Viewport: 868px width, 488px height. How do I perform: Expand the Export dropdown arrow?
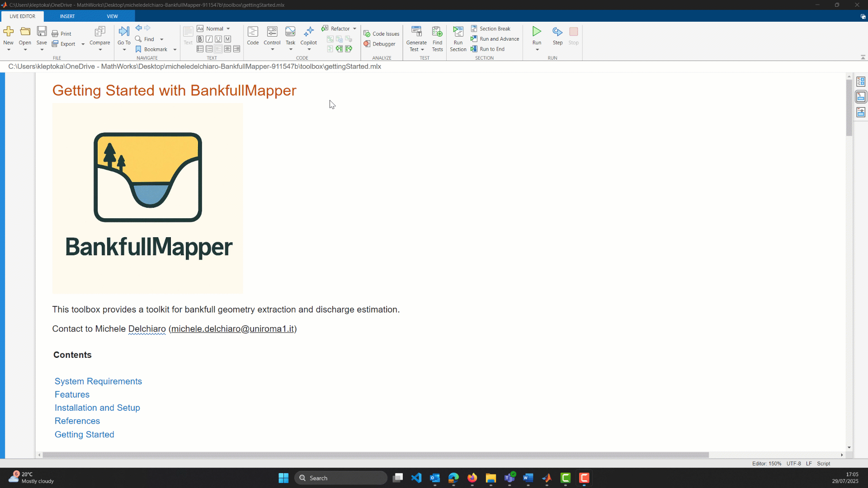[x=83, y=44]
